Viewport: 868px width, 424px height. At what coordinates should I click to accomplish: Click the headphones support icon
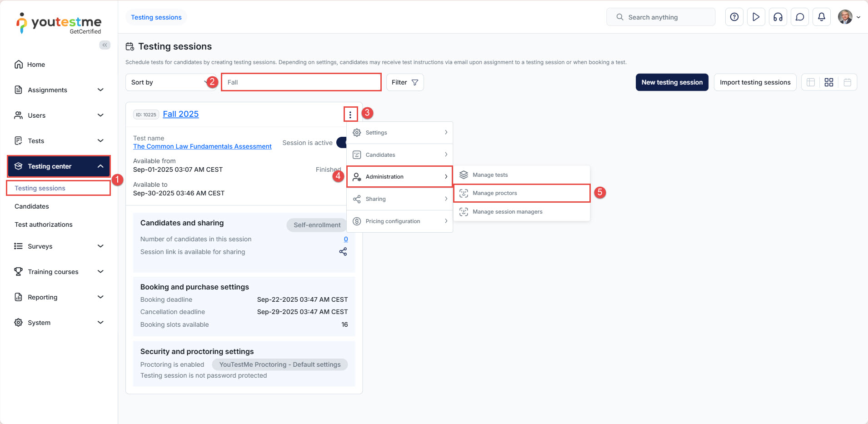[778, 17]
